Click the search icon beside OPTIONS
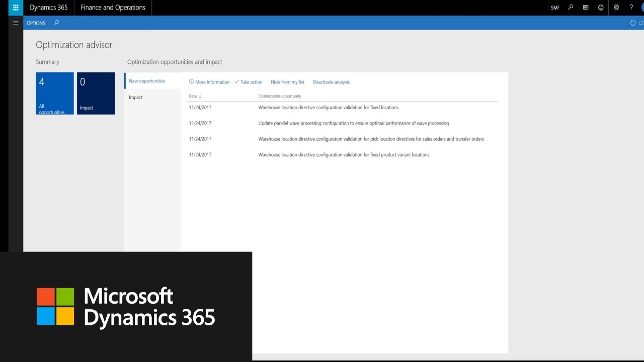 (x=56, y=23)
